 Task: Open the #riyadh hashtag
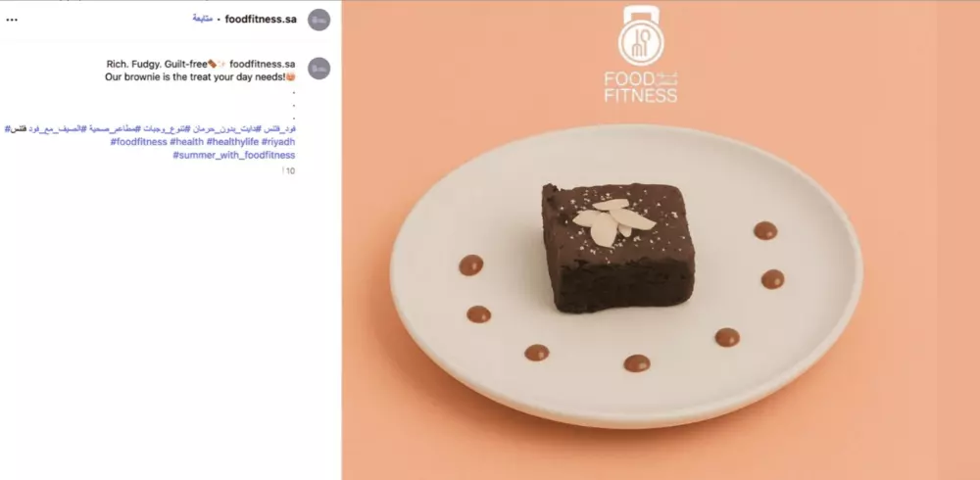click(278, 142)
